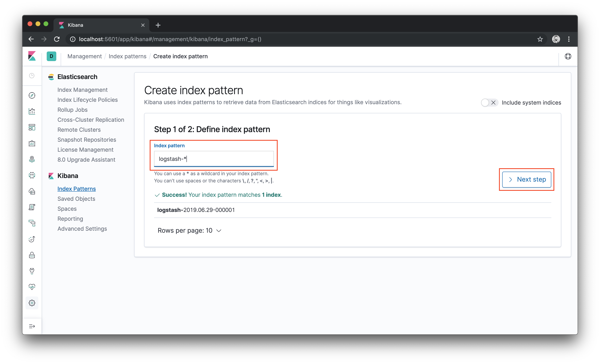Click the Kibana section heading
The image size is (600, 364).
click(x=68, y=176)
